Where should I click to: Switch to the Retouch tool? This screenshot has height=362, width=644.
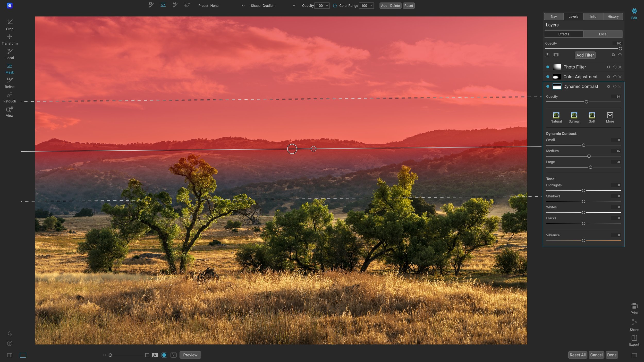tap(10, 96)
